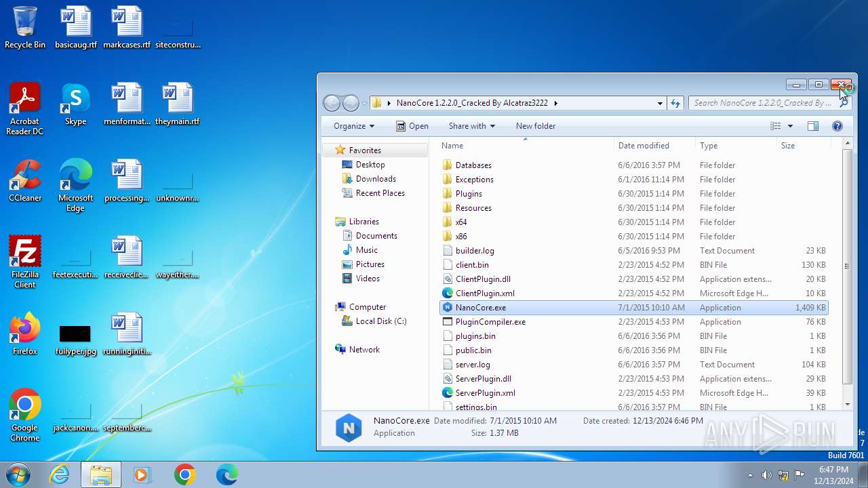Expand the address bar history dropdown

[x=660, y=103]
